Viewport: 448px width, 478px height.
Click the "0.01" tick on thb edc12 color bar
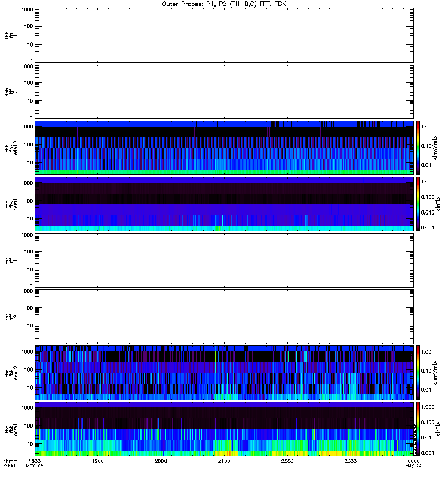click(x=426, y=165)
